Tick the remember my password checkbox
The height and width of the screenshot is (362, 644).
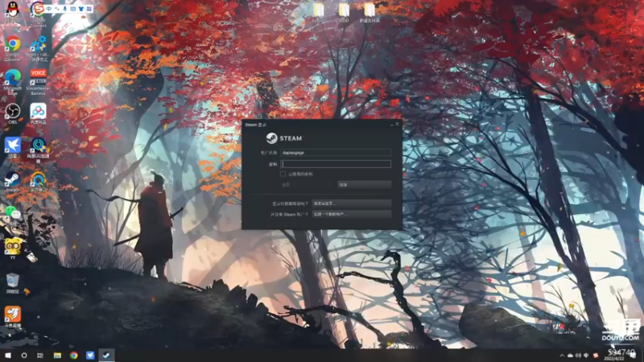pos(283,174)
